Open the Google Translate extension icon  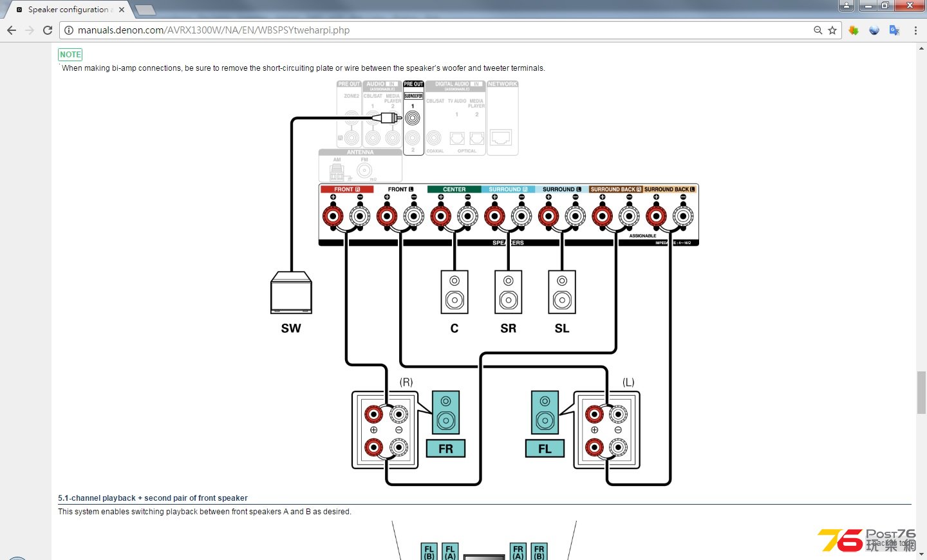click(x=894, y=30)
